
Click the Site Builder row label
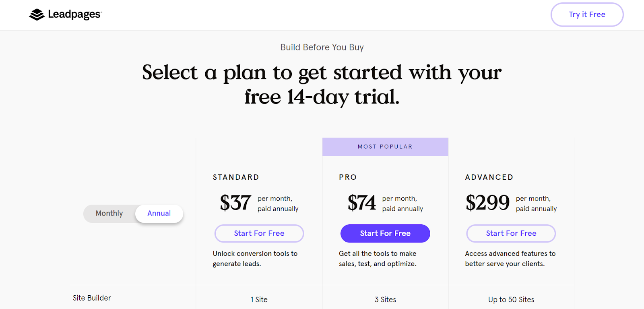click(x=92, y=298)
